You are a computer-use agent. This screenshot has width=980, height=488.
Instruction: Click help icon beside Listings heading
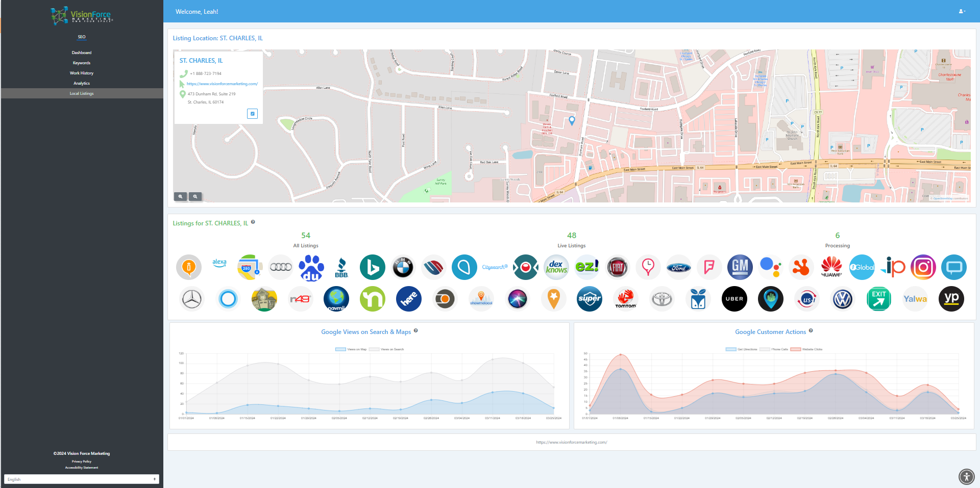[x=253, y=222]
